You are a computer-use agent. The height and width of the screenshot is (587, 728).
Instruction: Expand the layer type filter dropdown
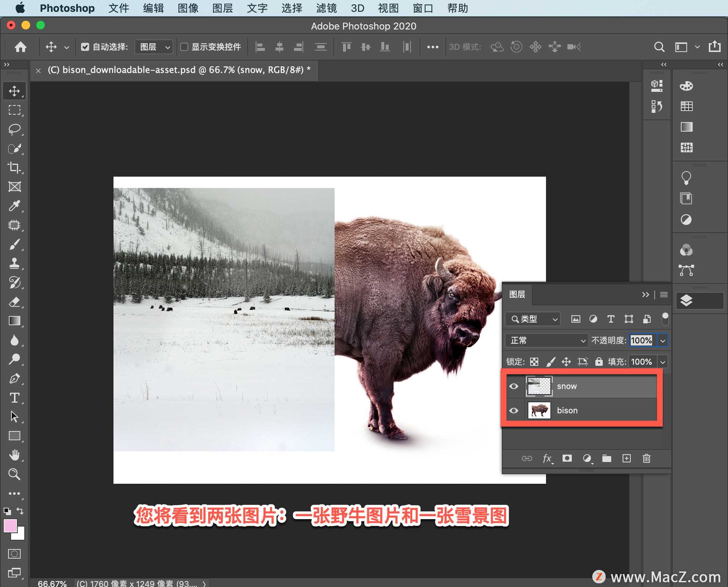coord(554,318)
